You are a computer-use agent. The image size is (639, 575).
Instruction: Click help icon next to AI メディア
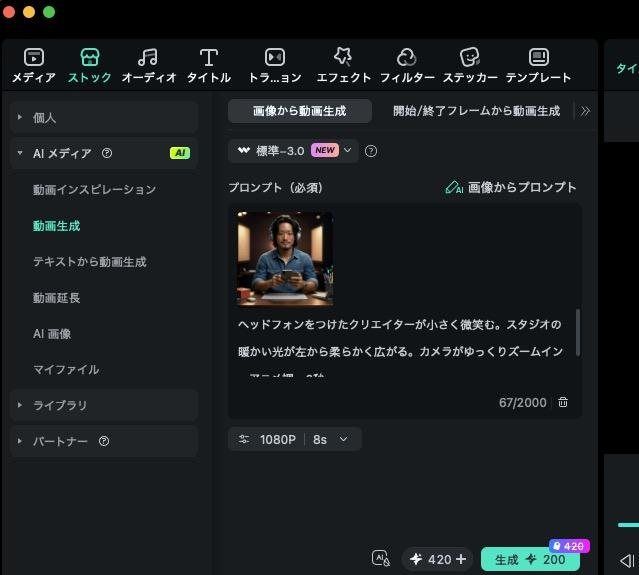pyautogui.click(x=107, y=153)
